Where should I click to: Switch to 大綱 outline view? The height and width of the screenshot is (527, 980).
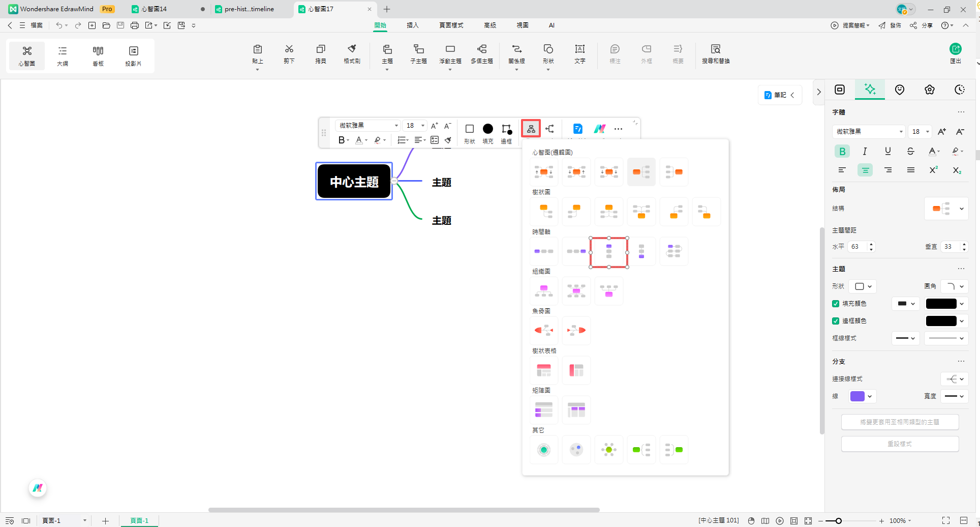pyautogui.click(x=63, y=55)
